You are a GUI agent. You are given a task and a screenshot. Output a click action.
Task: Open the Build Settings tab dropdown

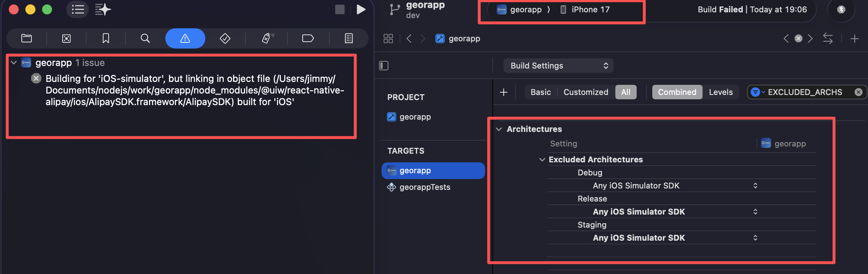tap(558, 66)
